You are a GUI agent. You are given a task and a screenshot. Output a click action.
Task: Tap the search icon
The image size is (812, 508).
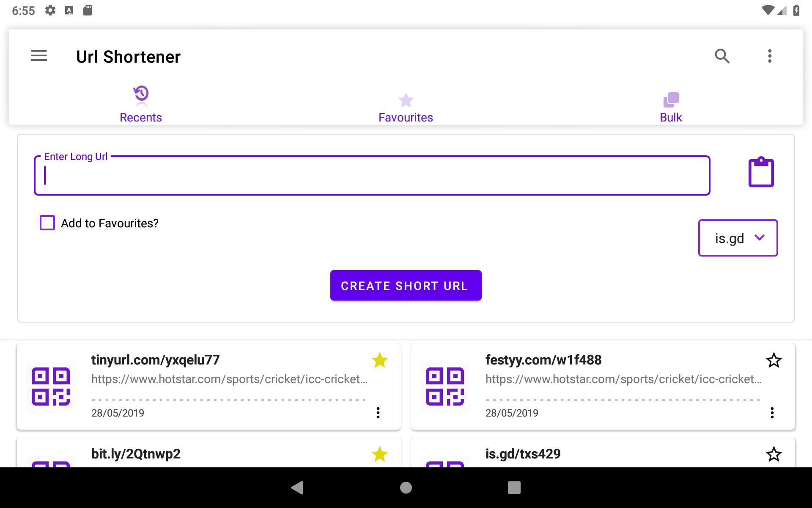point(723,56)
